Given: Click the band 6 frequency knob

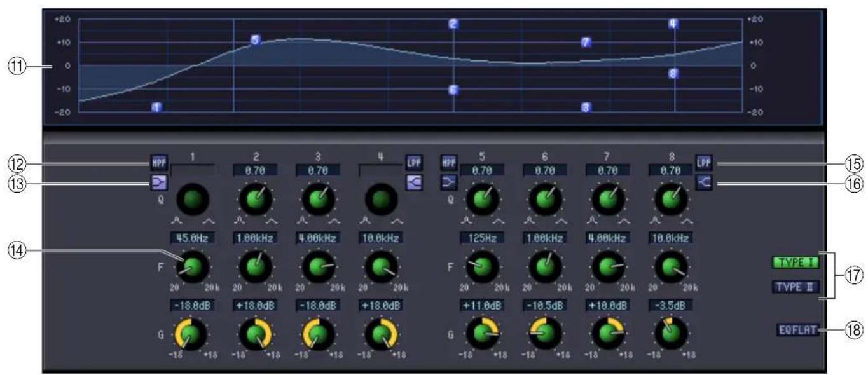Looking at the screenshot, I should pyautogui.click(x=544, y=266).
